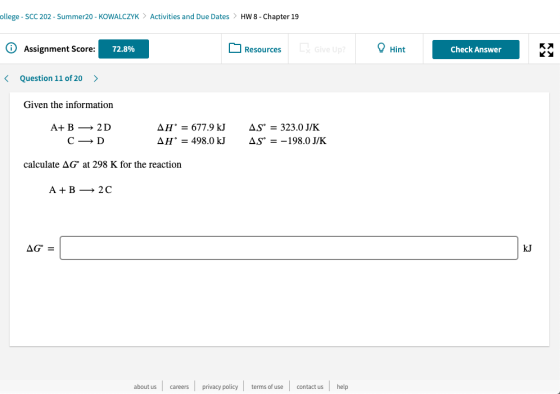Open the SCC 202 Summer20 KOWALCZYK breadcrumb
560x394 pixels.
click(70, 16)
